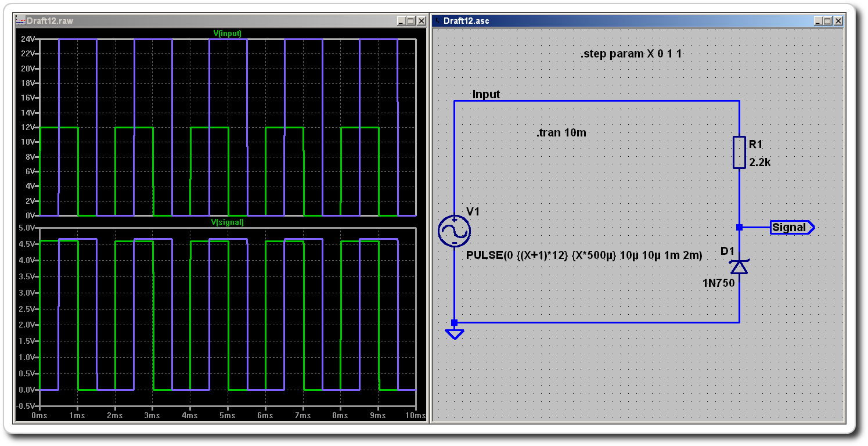Select the R1 resistor symbol
868x446 pixels.
coord(739,152)
